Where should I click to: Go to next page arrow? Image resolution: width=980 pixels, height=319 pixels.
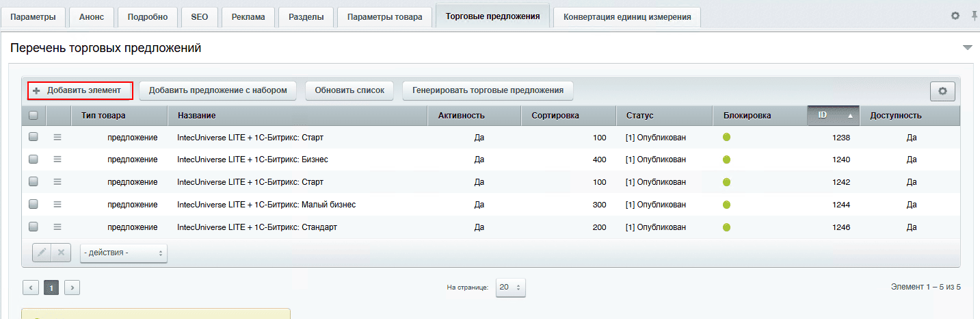click(x=72, y=288)
